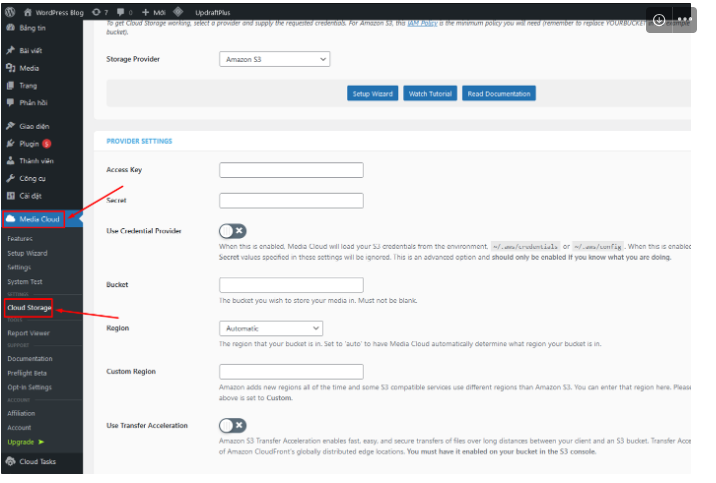The height and width of the screenshot is (483, 716).
Task: Open Setup Wizard in sidebar
Action: pyautogui.click(x=27, y=253)
